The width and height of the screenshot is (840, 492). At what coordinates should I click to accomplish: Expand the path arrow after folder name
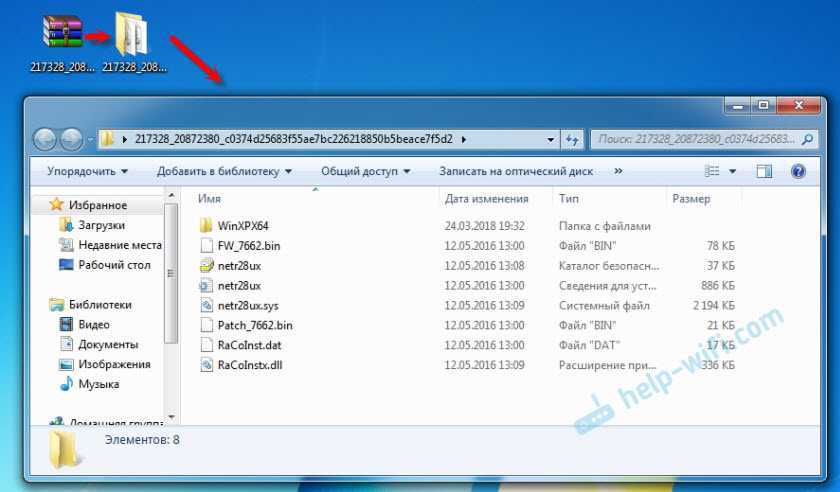click(463, 139)
